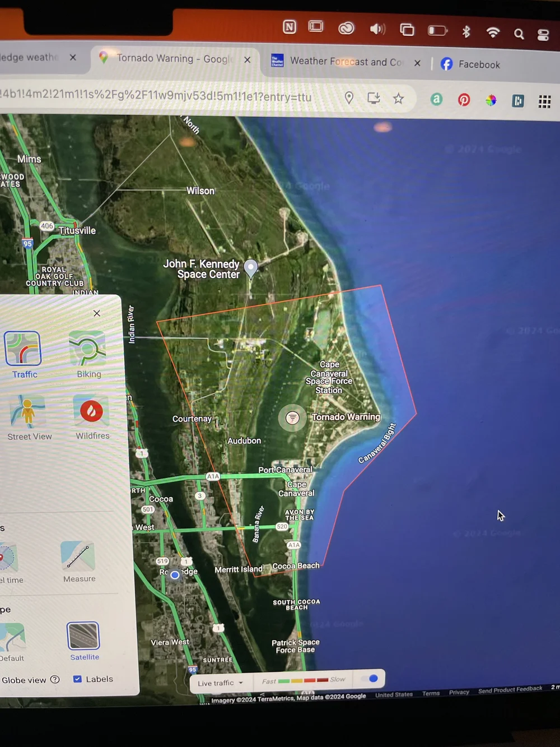
Task: Open Creative Cloud menu bar icon
Action: pyautogui.click(x=347, y=28)
